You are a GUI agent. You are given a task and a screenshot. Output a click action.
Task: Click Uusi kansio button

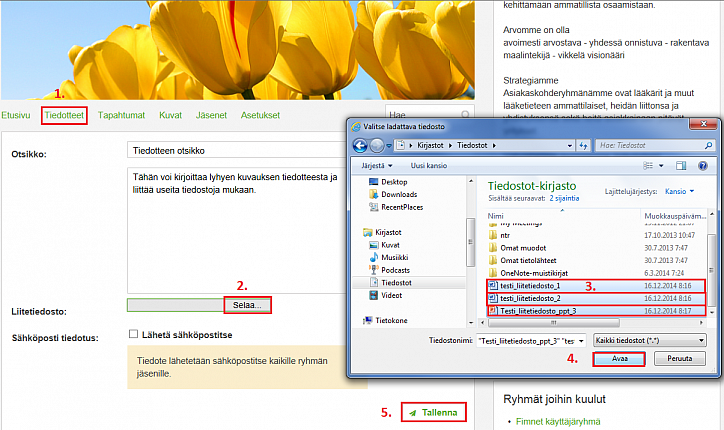click(428, 166)
